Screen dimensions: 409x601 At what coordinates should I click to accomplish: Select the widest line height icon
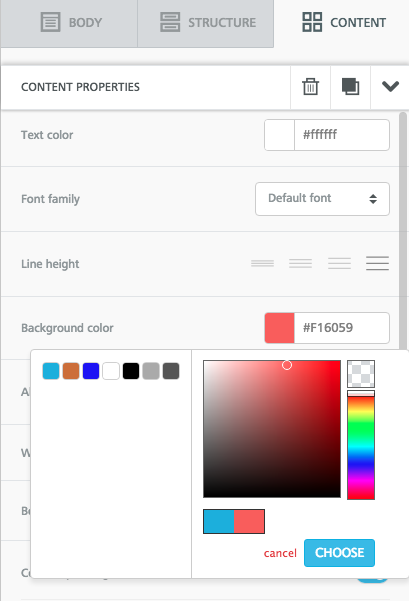378,264
